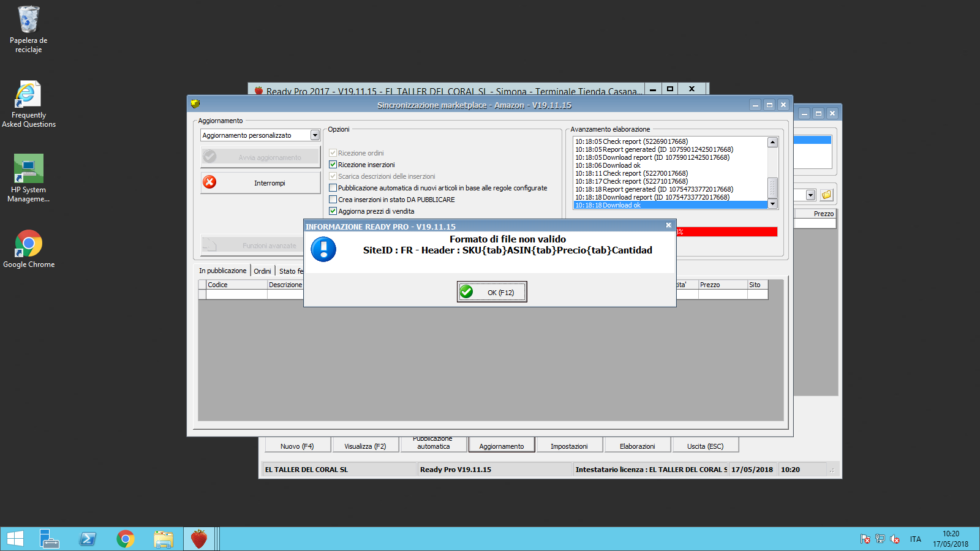The image size is (980, 551).
Task: Click the Ready Pro V19.11.15 status bar text
Action: tap(456, 470)
